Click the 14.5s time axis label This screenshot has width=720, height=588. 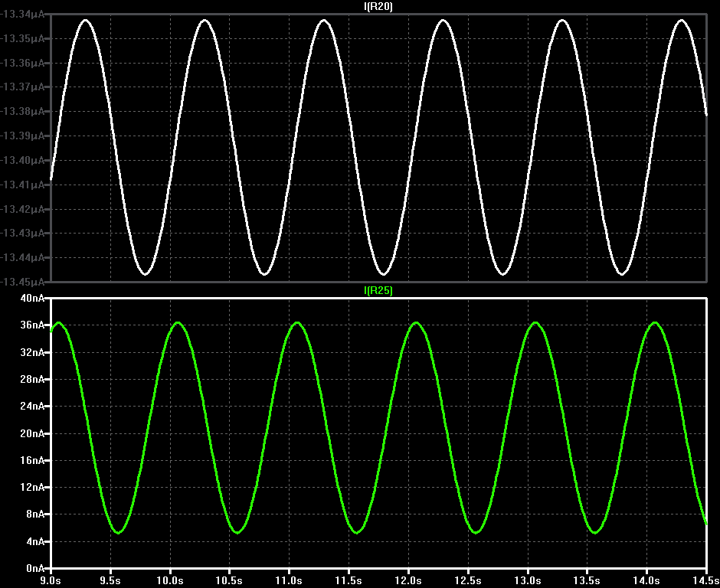[706, 580]
